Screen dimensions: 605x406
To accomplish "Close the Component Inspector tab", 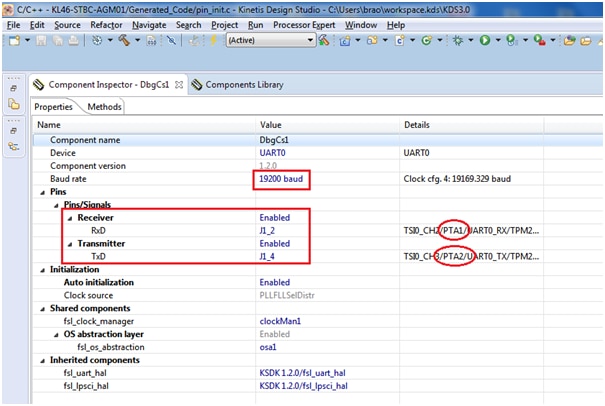I will (181, 85).
